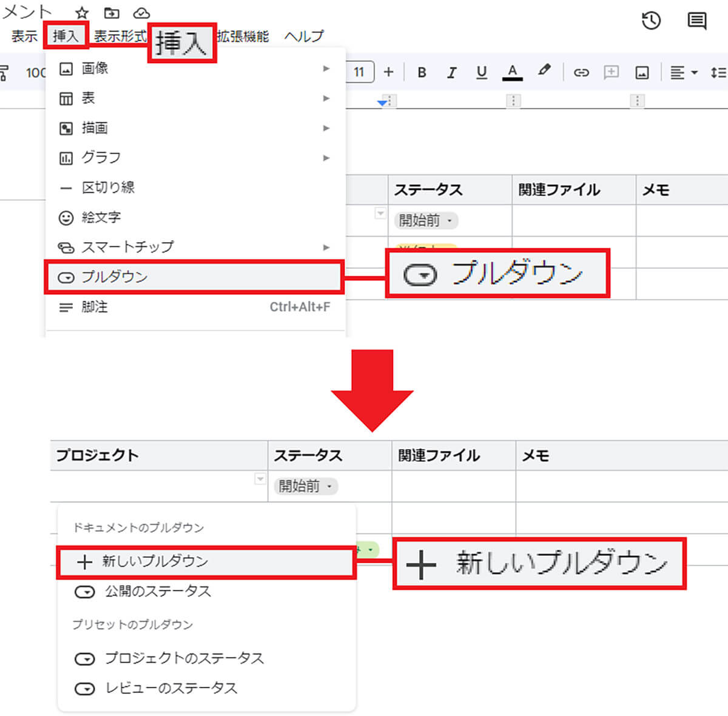Open version history clock icon
This screenshot has width=728, height=716.
(x=651, y=21)
